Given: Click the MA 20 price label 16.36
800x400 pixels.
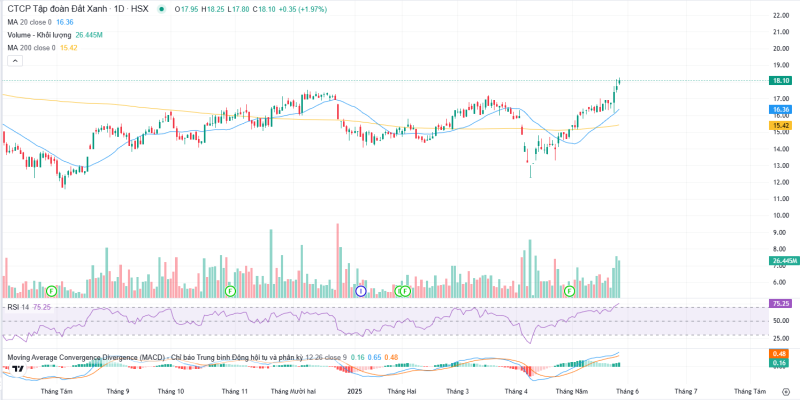Looking at the screenshot, I should [780, 109].
